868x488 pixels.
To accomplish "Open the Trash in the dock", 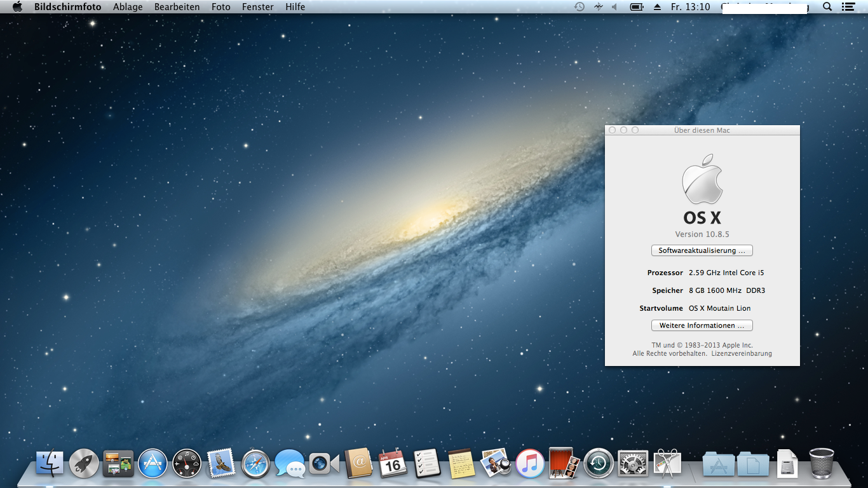I will point(821,463).
